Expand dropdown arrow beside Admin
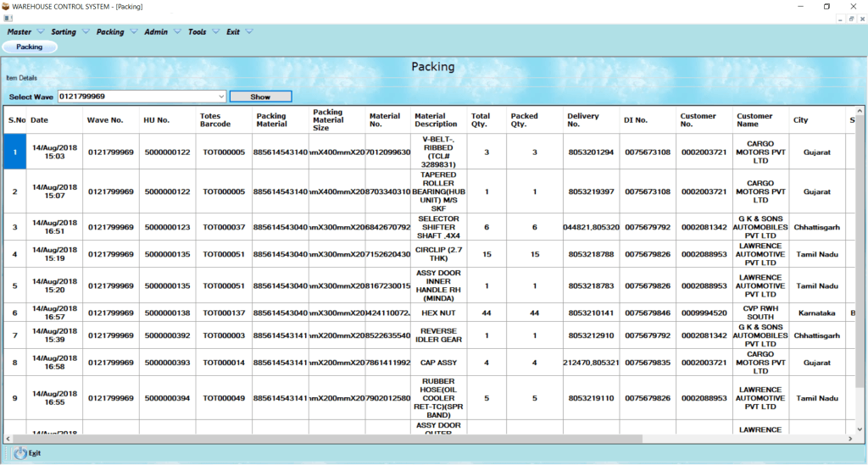The height and width of the screenshot is (465, 868). click(178, 31)
